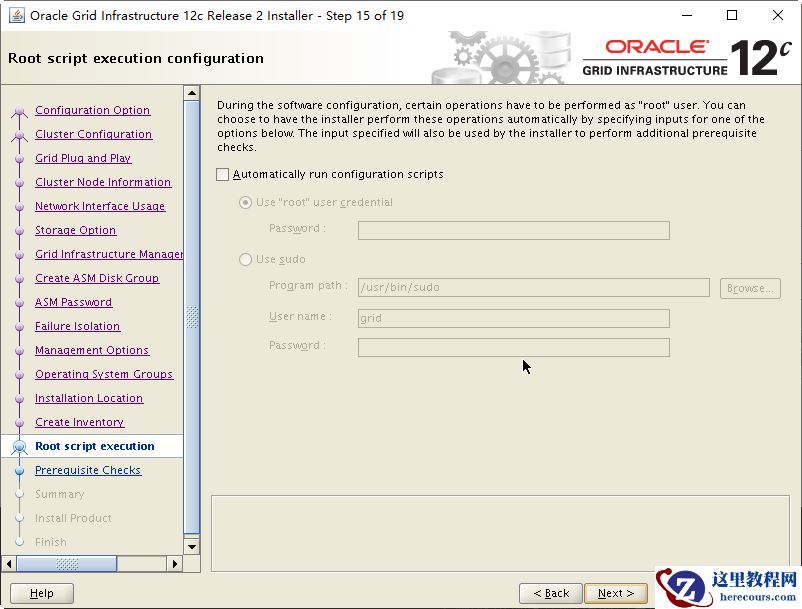Select Root script execution step

[95, 446]
